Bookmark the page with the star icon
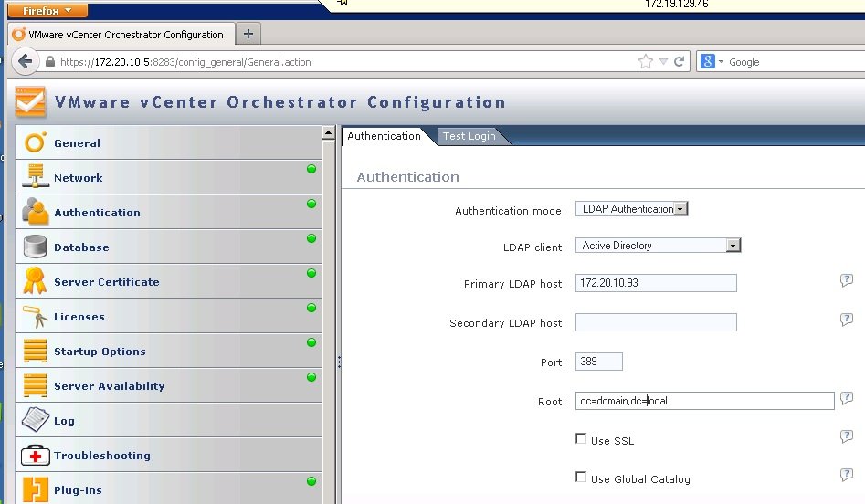Image resolution: width=865 pixels, height=504 pixels. click(646, 61)
